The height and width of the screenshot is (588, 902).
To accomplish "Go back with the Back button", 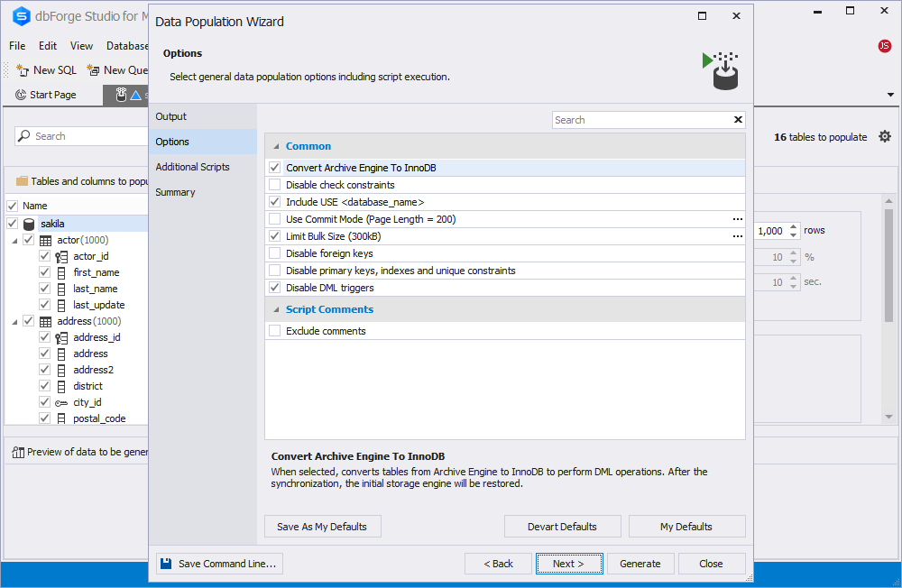I will click(x=498, y=564).
